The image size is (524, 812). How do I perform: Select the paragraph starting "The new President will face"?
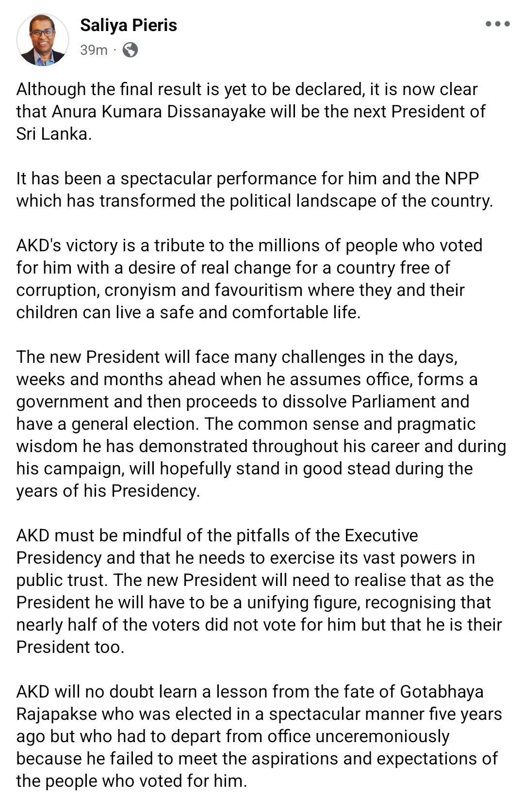click(261, 424)
